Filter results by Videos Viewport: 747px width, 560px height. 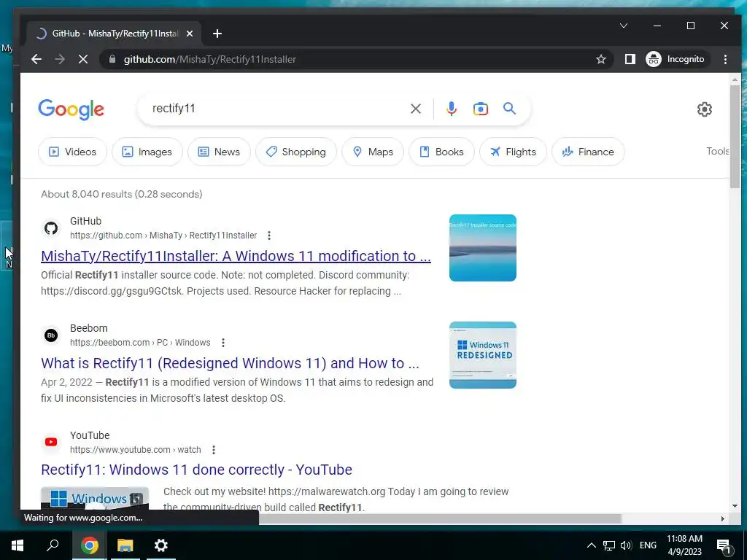(72, 152)
